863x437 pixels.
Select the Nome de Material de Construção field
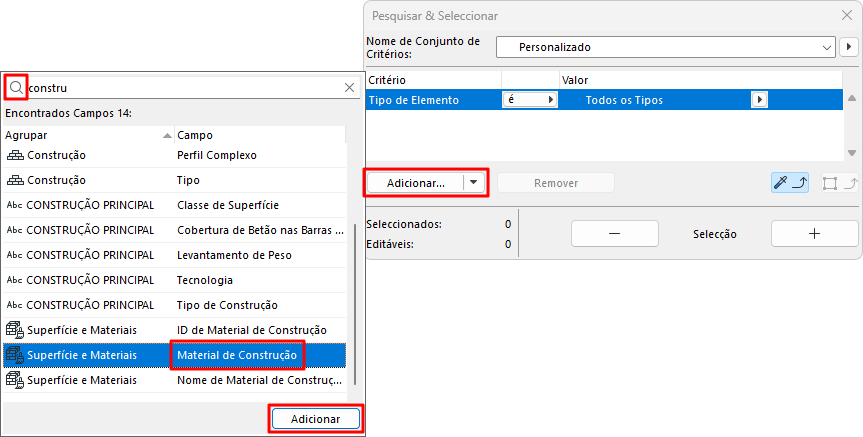pyautogui.click(x=259, y=380)
